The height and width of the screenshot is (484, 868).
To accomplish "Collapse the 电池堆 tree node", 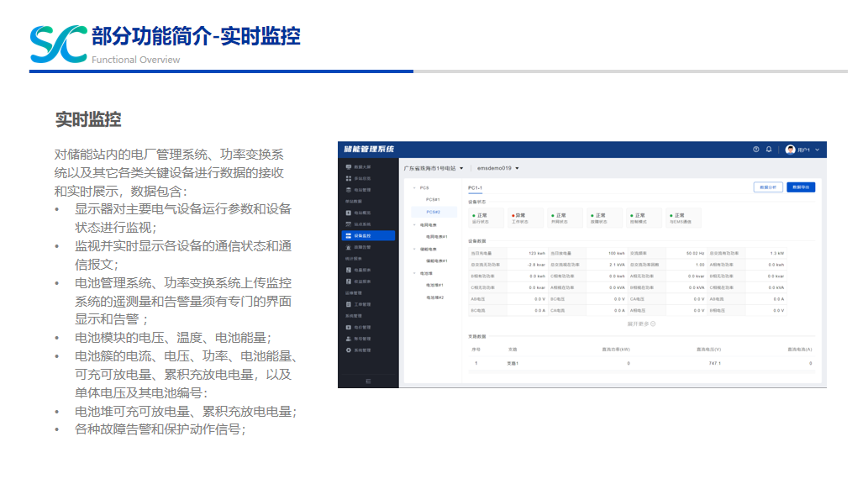I will [413, 273].
